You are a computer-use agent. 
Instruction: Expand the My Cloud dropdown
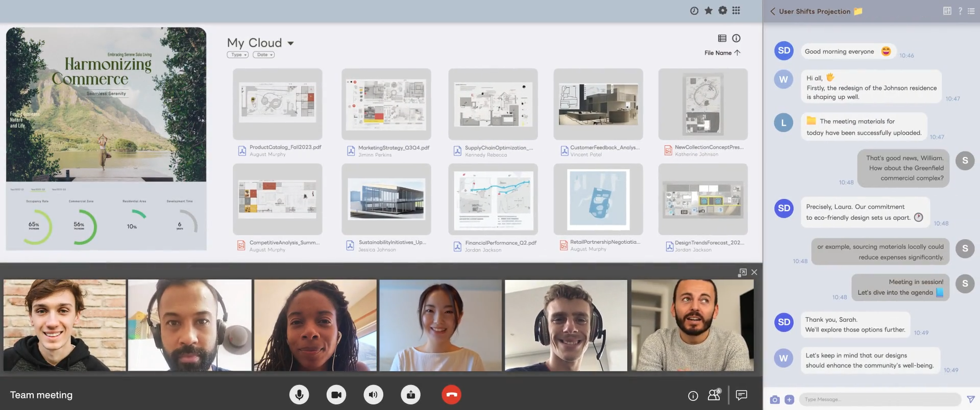[x=290, y=43]
